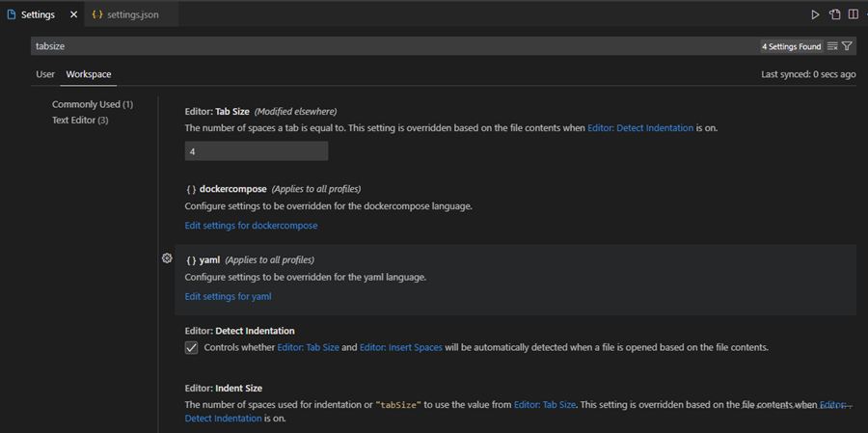868x433 pixels.
Task: Click the Last synced status text
Action: click(808, 74)
